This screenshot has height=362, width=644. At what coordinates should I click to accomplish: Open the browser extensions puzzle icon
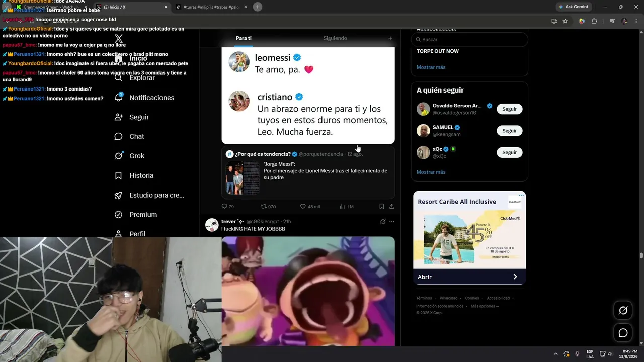coord(594,21)
